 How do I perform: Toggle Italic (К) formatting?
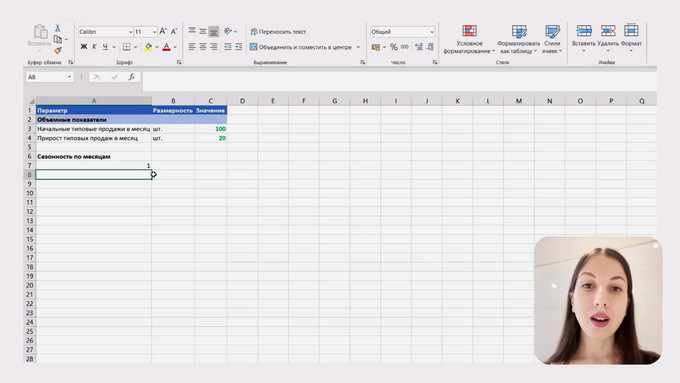[94, 47]
